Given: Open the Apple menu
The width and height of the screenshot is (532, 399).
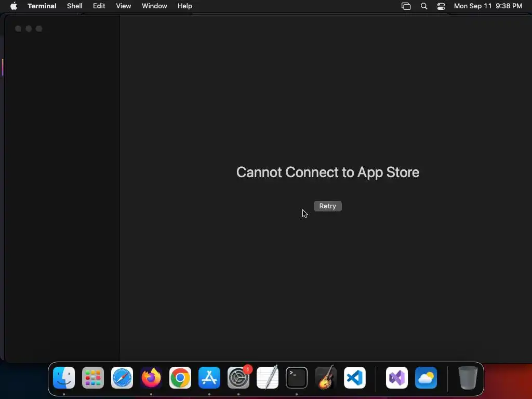Looking at the screenshot, I should pos(14,6).
